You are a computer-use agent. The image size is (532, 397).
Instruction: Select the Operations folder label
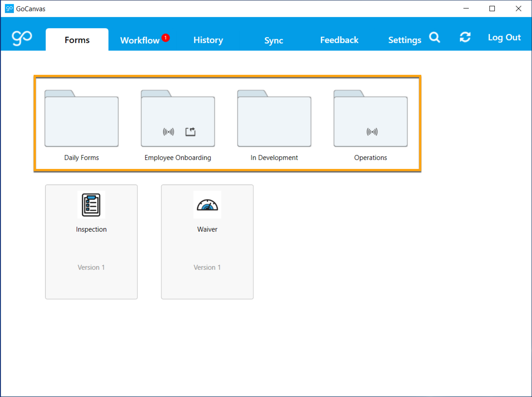tap(370, 158)
